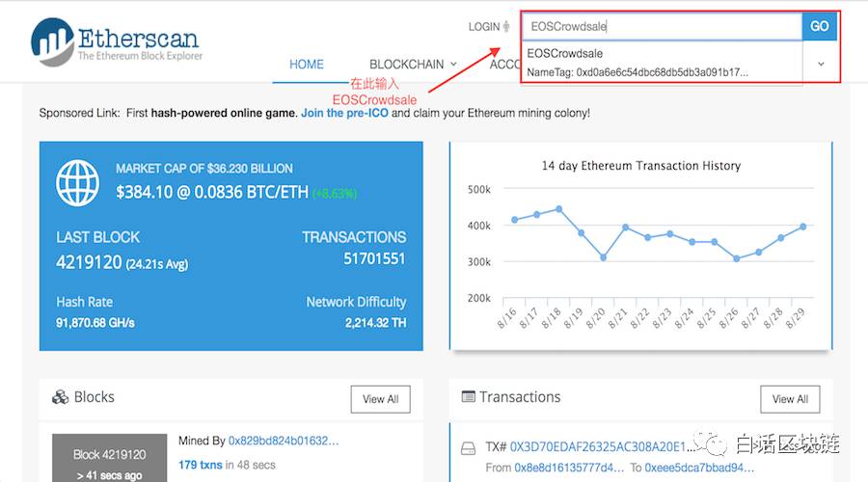Click View All in Transactions section

790,399
